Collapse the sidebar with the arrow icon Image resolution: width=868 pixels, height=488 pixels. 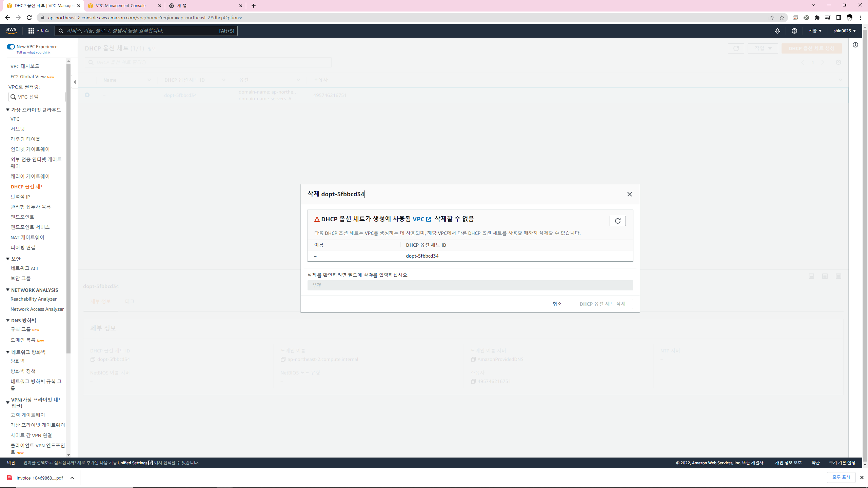click(x=75, y=82)
